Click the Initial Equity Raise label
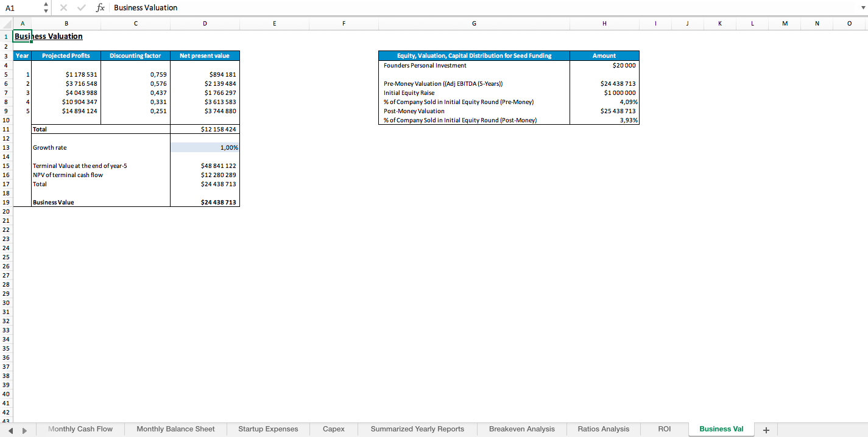 [409, 93]
